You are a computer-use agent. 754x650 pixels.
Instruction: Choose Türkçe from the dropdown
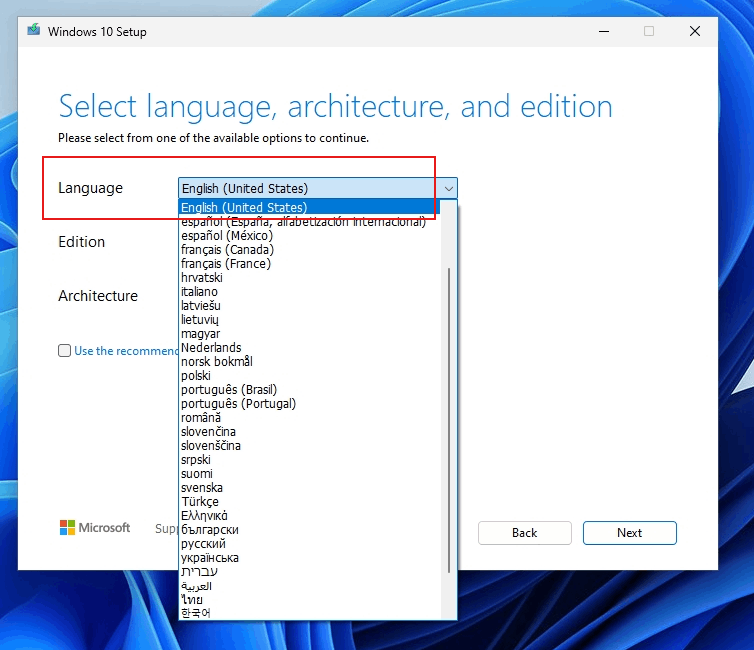(x=309, y=501)
